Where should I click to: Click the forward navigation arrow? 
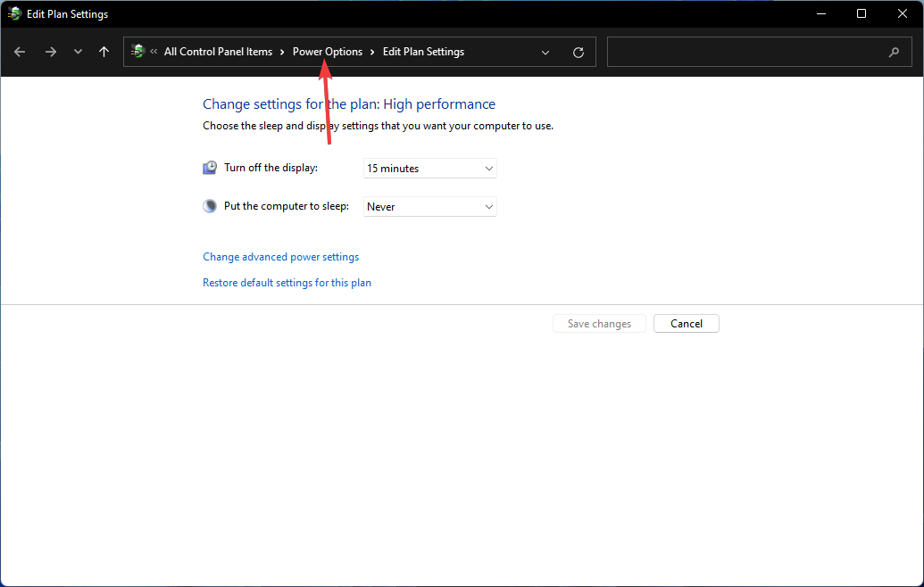(50, 52)
